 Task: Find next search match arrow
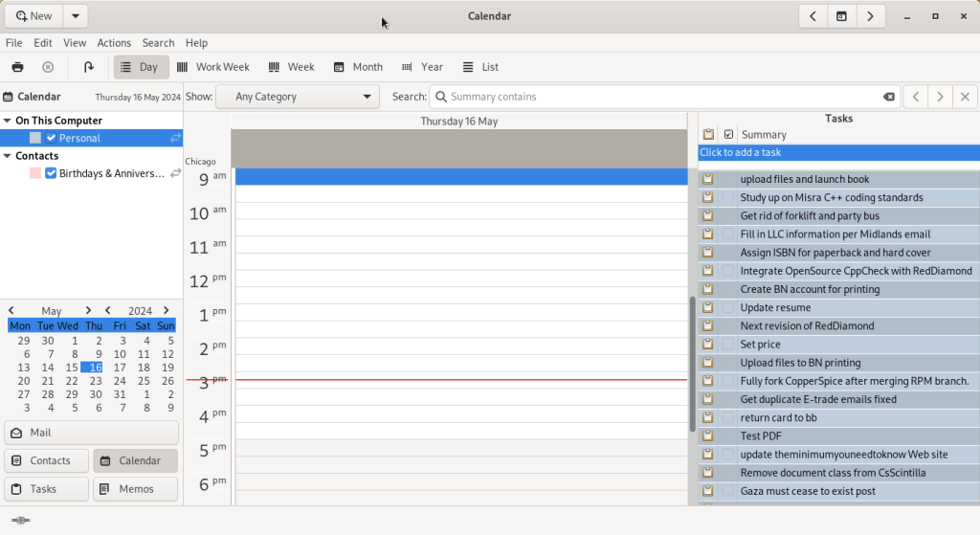940,97
